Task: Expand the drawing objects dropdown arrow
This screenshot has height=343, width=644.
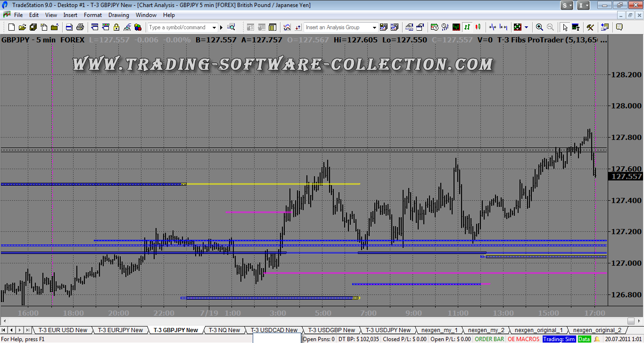Action: tap(526, 27)
